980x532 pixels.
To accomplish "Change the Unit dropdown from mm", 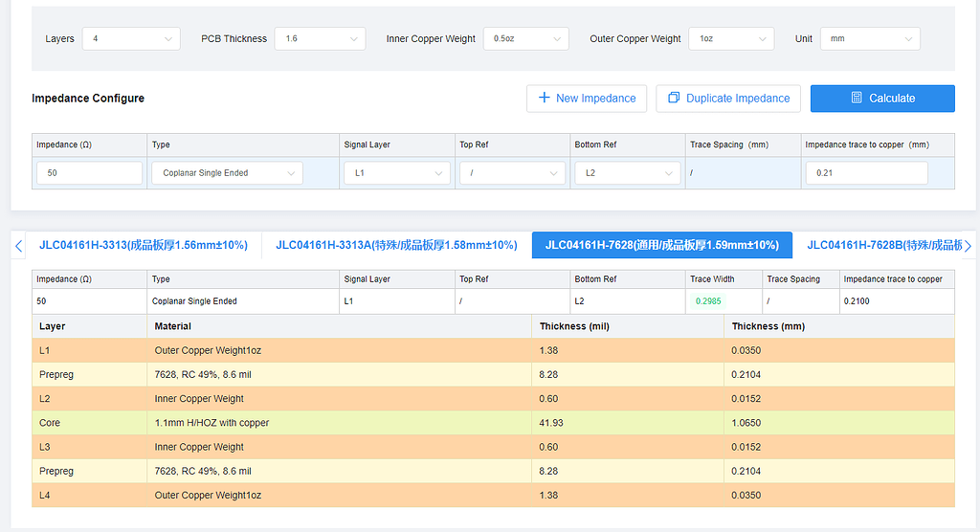I will click(x=870, y=39).
